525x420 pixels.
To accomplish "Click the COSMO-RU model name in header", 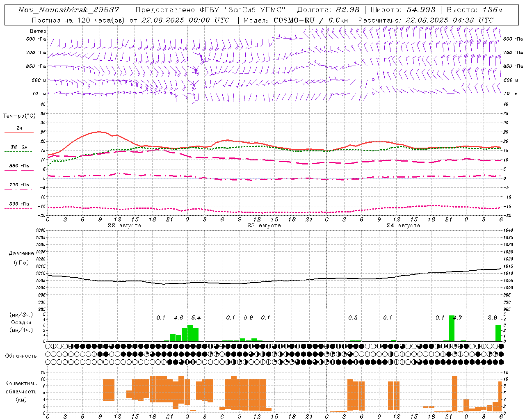I will pyautogui.click(x=294, y=20).
